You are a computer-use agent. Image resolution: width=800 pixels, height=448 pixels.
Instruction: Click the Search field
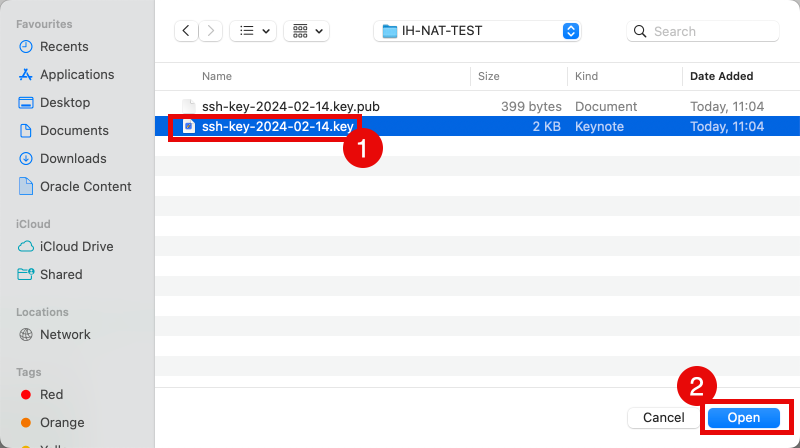[x=703, y=31]
